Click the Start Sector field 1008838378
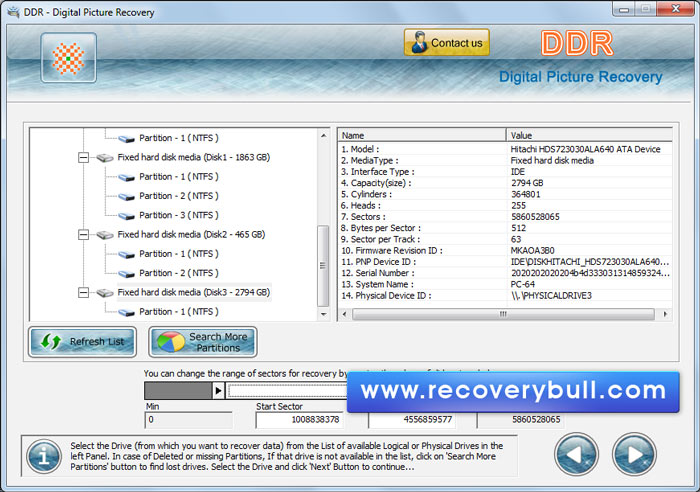The image size is (700, 492). (299, 420)
